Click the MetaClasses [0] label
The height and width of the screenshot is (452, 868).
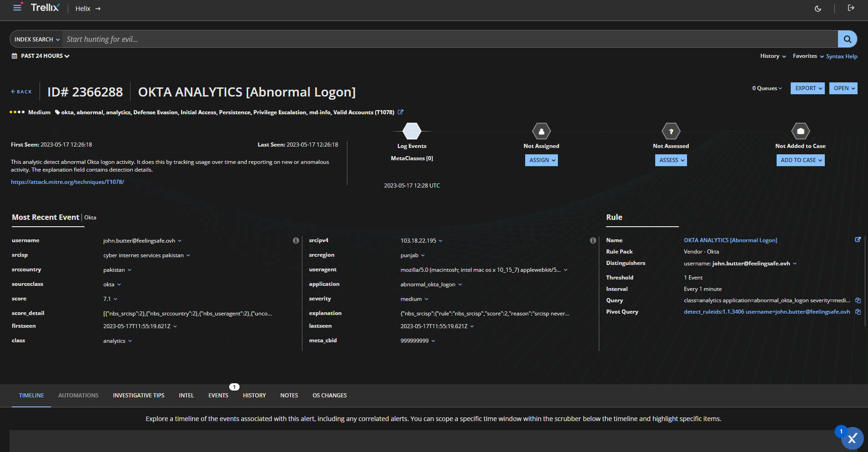coord(412,158)
